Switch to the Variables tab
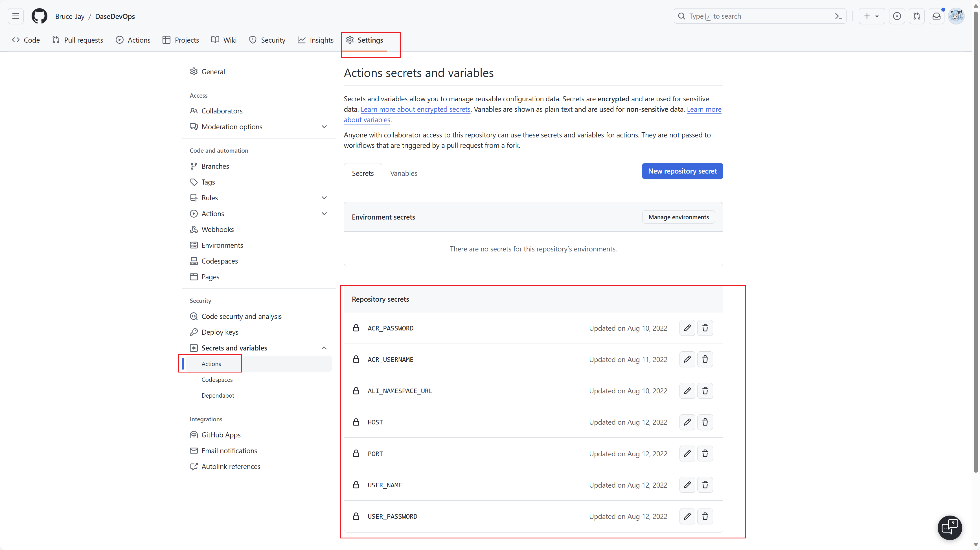980x550 pixels. coord(403,174)
